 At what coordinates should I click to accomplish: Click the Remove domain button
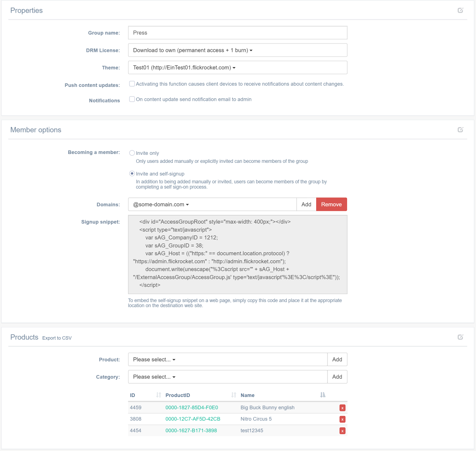pyautogui.click(x=331, y=205)
